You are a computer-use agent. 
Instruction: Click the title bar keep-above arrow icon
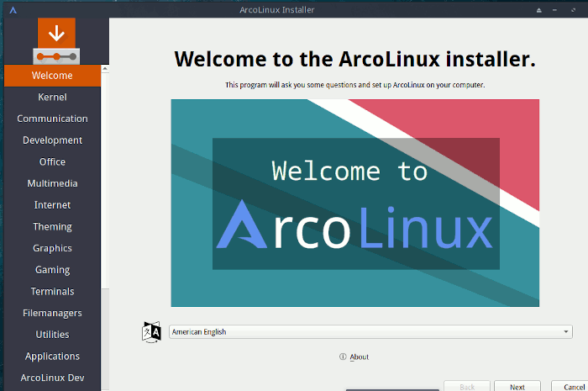click(539, 10)
